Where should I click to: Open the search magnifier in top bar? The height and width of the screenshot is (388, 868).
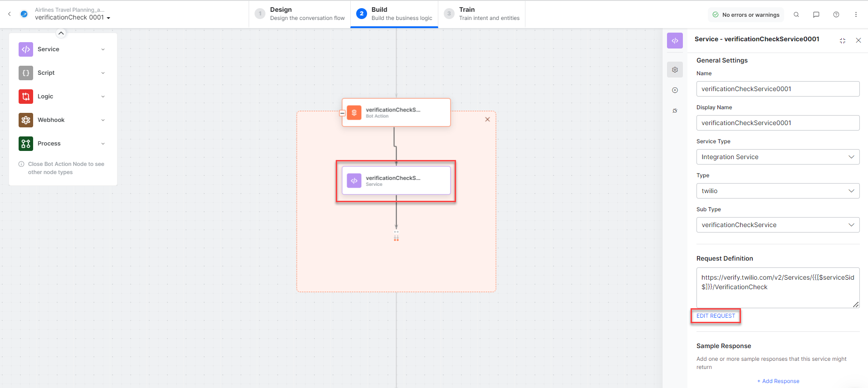coord(796,15)
